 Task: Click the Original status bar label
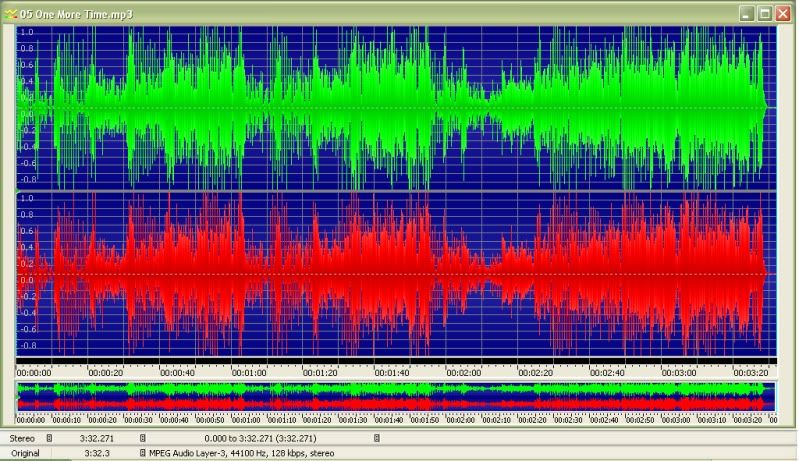tap(25, 453)
